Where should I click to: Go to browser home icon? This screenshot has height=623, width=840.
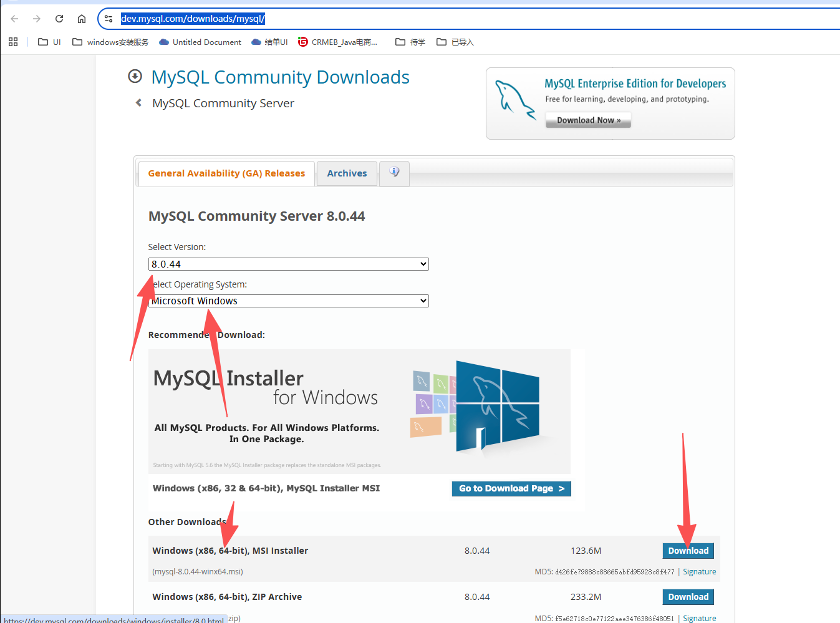pos(82,19)
